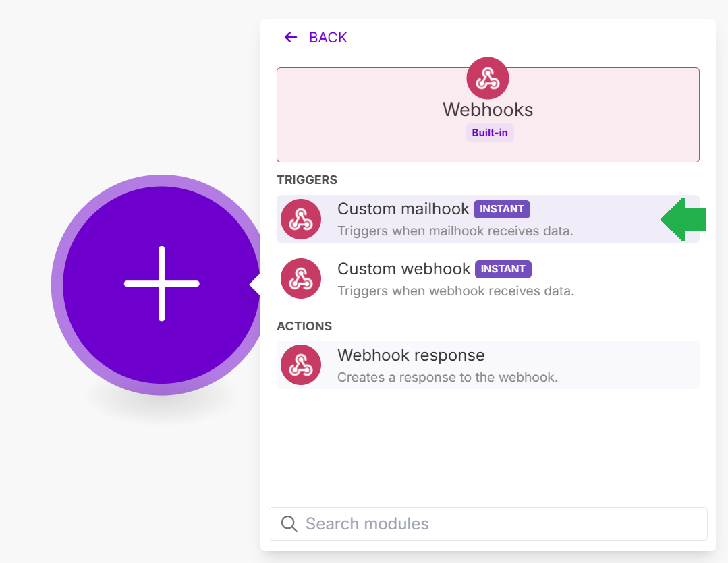728x563 pixels.
Task: Click the magnifier search icon
Action: 289,523
